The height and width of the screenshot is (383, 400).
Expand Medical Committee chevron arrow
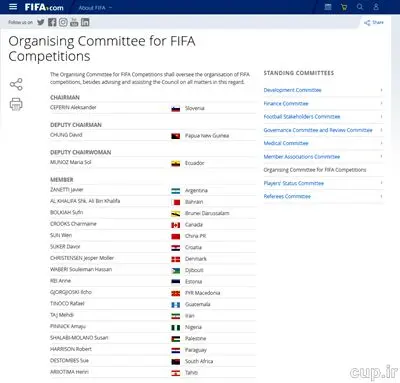(381, 143)
